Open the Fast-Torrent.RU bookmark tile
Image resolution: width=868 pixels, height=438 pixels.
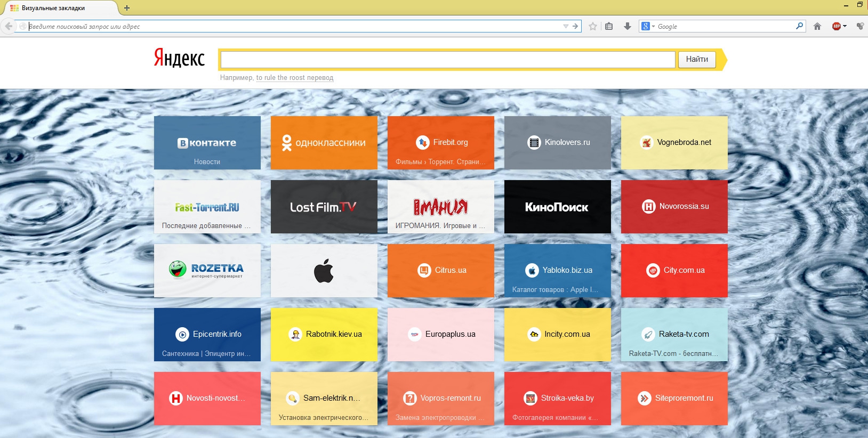207,207
